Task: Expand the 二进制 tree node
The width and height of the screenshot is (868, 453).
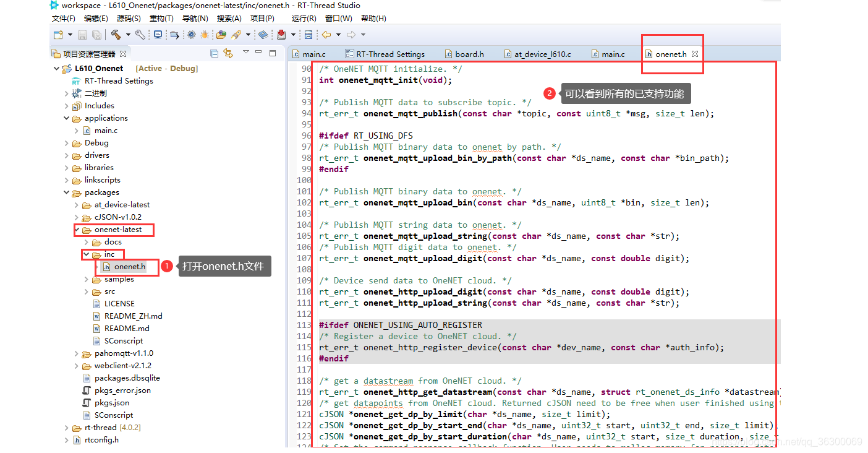Action: tap(67, 93)
